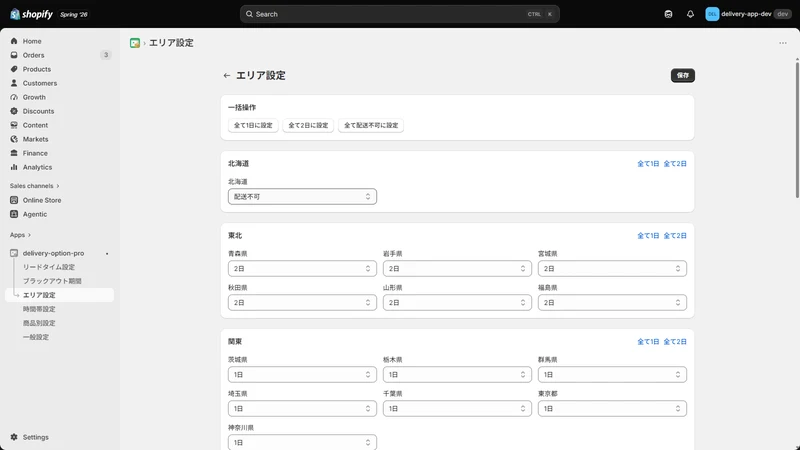Open Discounts icon in sidebar
The width and height of the screenshot is (800, 450).
coord(14,111)
